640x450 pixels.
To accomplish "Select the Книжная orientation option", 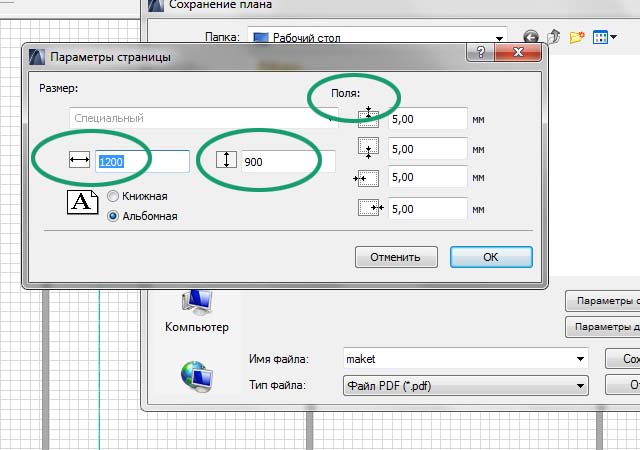I will (x=113, y=196).
